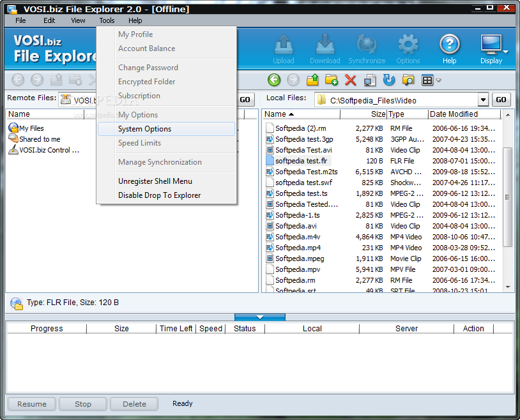Click the remote up-folder icon
Viewport: 520px width, 420px height.
pos(56,80)
